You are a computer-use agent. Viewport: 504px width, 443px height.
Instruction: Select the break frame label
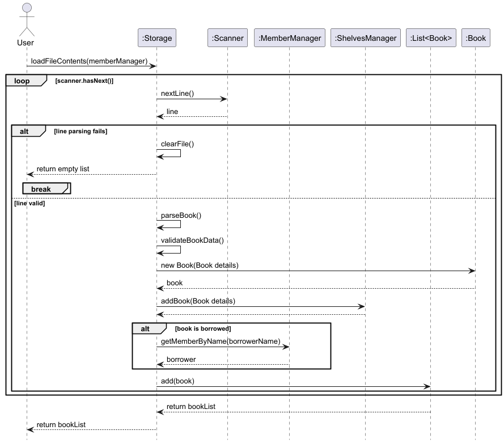(x=41, y=189)
